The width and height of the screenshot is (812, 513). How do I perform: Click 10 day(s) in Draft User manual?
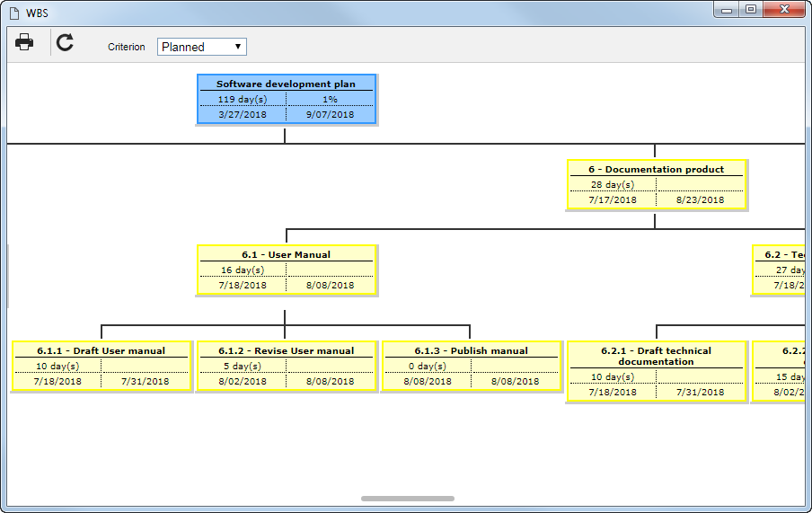pyautogui.click(x=57, y=367)
